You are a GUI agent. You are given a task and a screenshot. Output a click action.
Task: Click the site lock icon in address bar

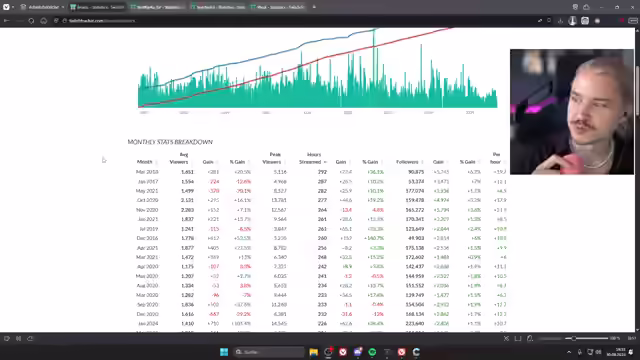click(64, 20)
